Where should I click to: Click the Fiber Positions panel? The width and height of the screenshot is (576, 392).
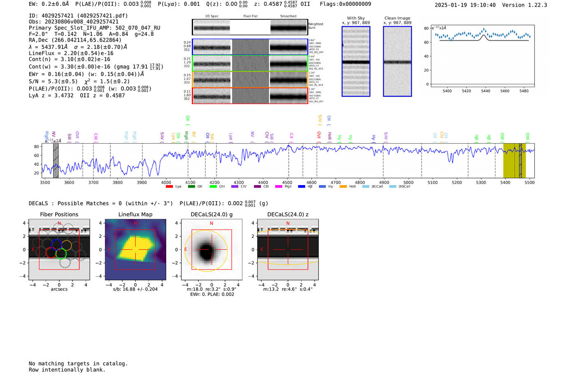[59, 249]
